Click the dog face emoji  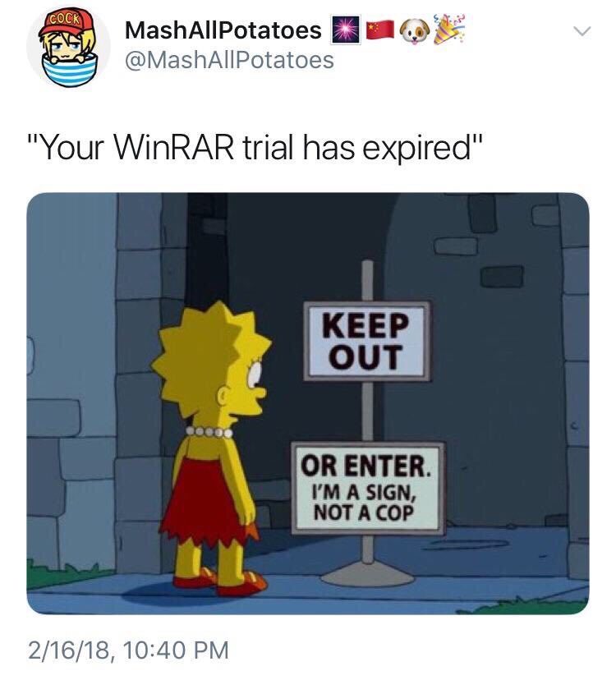click(x=414, y=31)
